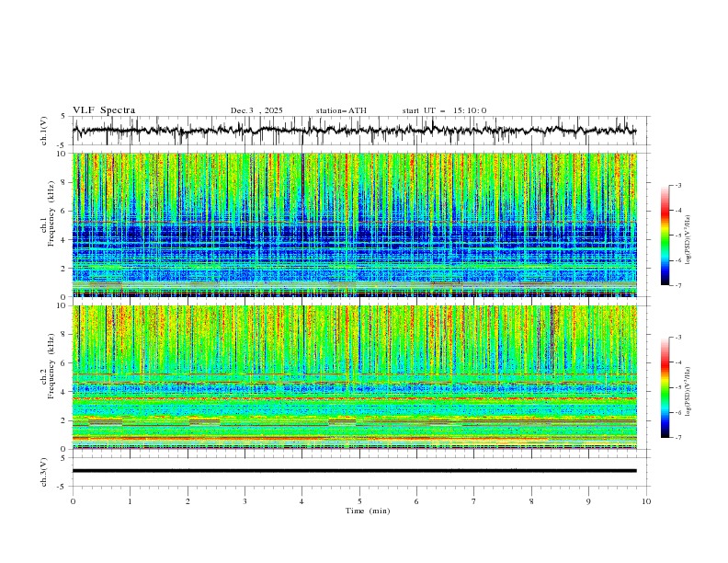Click the ch.1 voltage waveform trace
The height and width of the screenshot is (563, 728).
(354, 131)
